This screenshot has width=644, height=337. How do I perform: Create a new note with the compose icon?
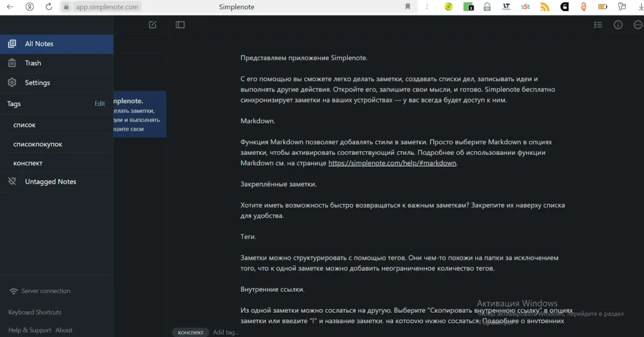tap(152, 25)
